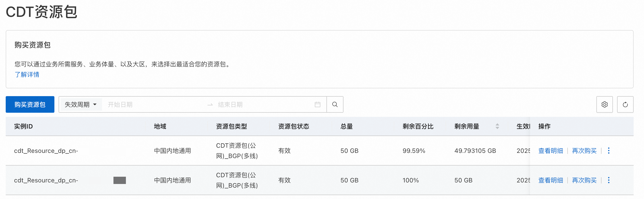644x199 pixels.
Task: Open table column settings gear
Action: [604, 104]
